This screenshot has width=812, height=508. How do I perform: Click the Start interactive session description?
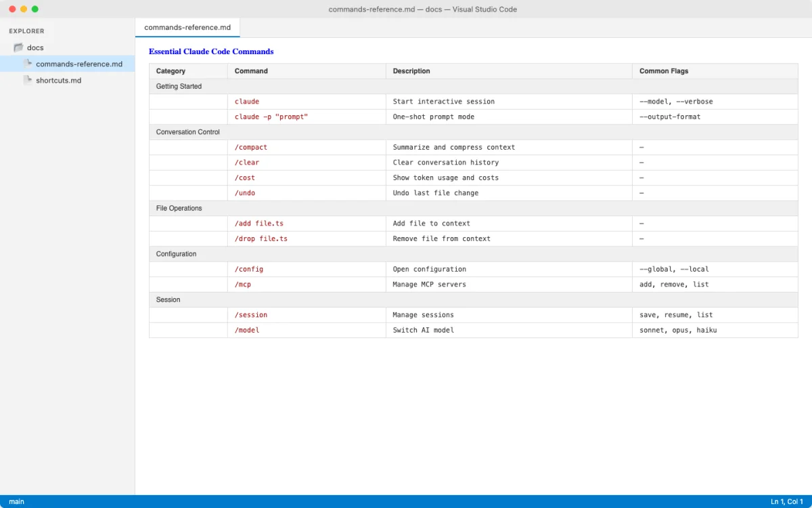509,102
